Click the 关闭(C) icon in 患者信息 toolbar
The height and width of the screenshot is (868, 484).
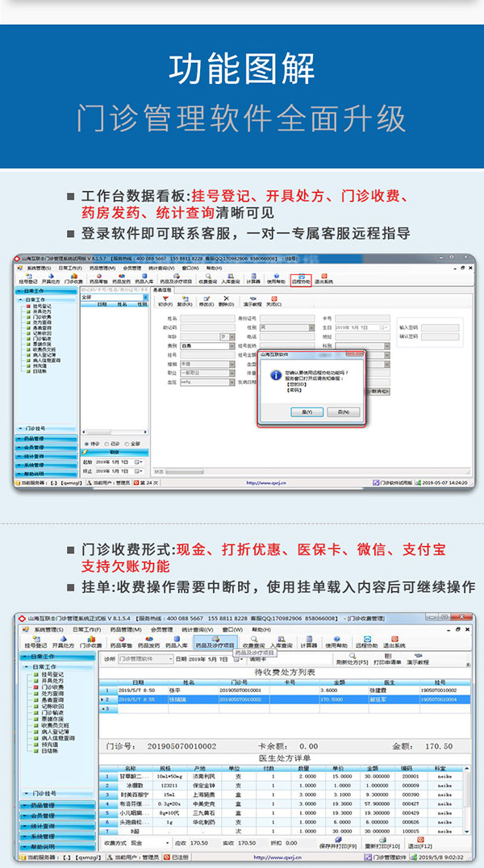click(x=273, y=301)
